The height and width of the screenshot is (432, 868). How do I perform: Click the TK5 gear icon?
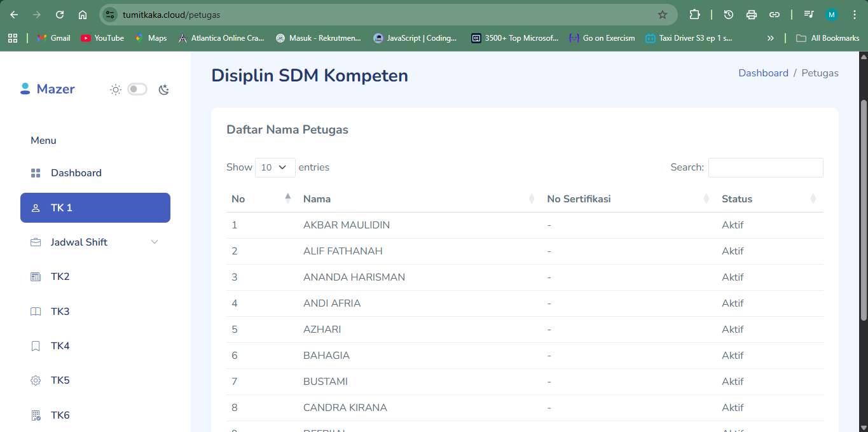[x=36, y=380]
